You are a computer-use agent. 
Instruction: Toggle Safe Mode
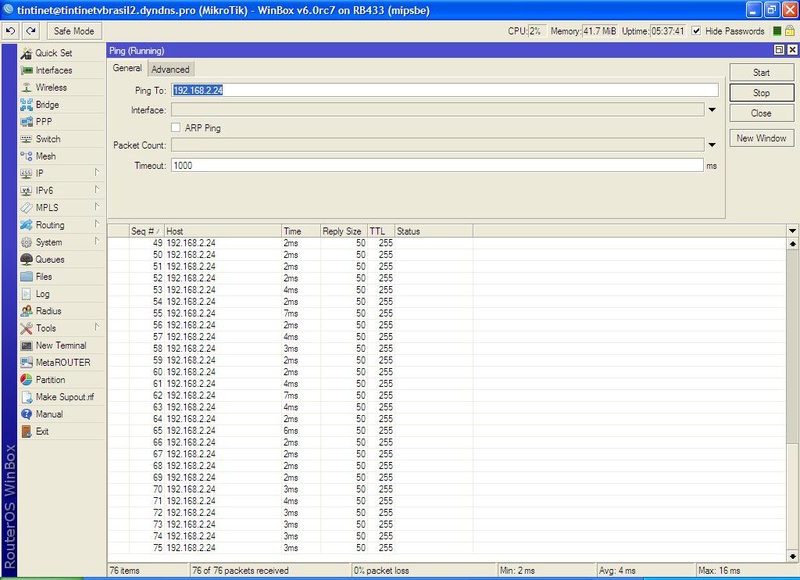(x=74, y=31)
